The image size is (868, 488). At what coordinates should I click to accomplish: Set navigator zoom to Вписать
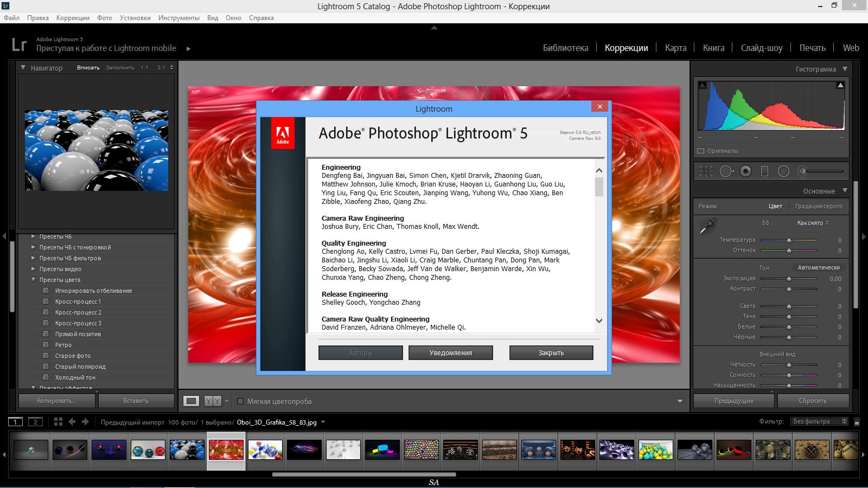[x=88, y=68]
